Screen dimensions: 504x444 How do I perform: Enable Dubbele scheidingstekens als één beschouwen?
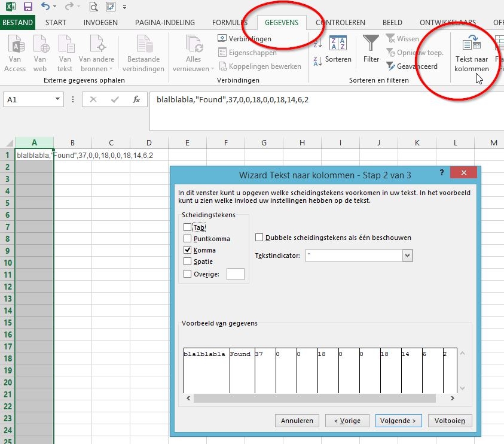(259, 236)
